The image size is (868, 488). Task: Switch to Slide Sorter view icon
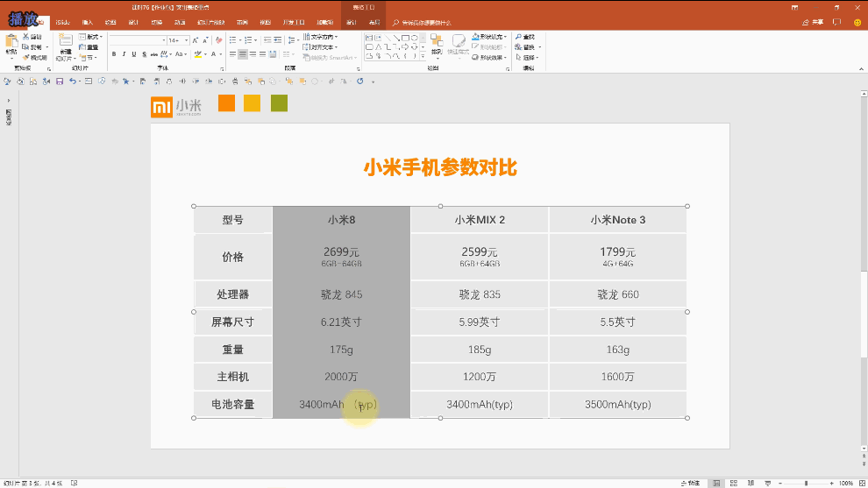(x=734, y=483)
